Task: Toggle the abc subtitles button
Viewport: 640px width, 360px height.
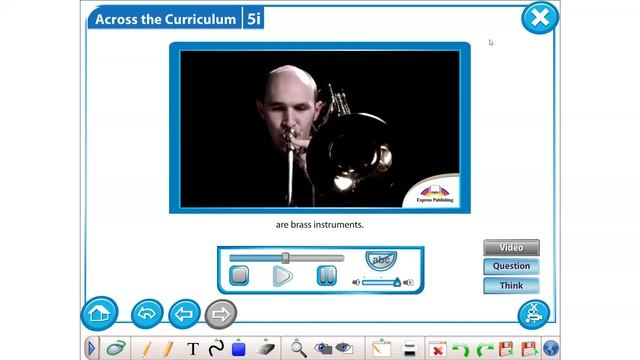Action: [x=381, y=260]
